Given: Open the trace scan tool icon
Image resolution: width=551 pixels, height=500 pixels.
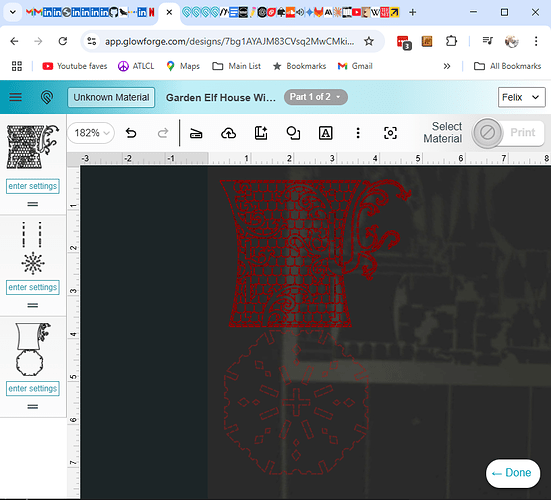Looking at the screenshot, I should tap(196, 133).
